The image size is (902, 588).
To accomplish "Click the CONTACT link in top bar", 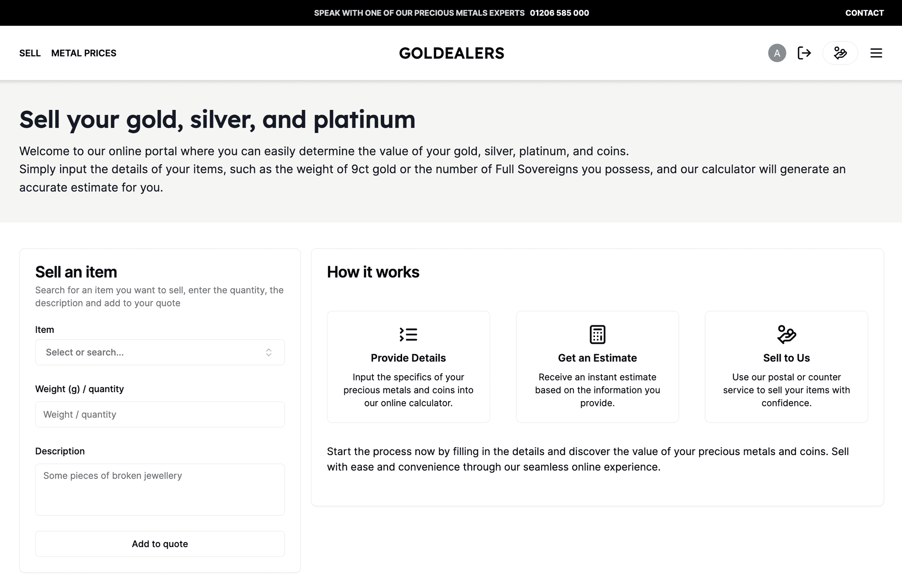I will point(864,13).
